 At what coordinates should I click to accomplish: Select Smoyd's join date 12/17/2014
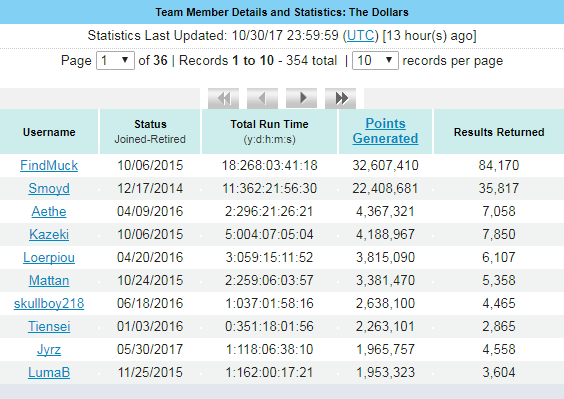coord(150,189)
